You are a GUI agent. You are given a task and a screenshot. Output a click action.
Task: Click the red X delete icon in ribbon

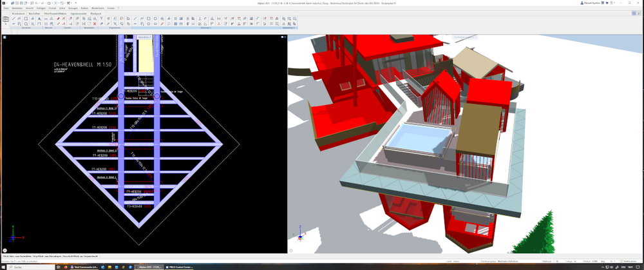coord(95,24)
